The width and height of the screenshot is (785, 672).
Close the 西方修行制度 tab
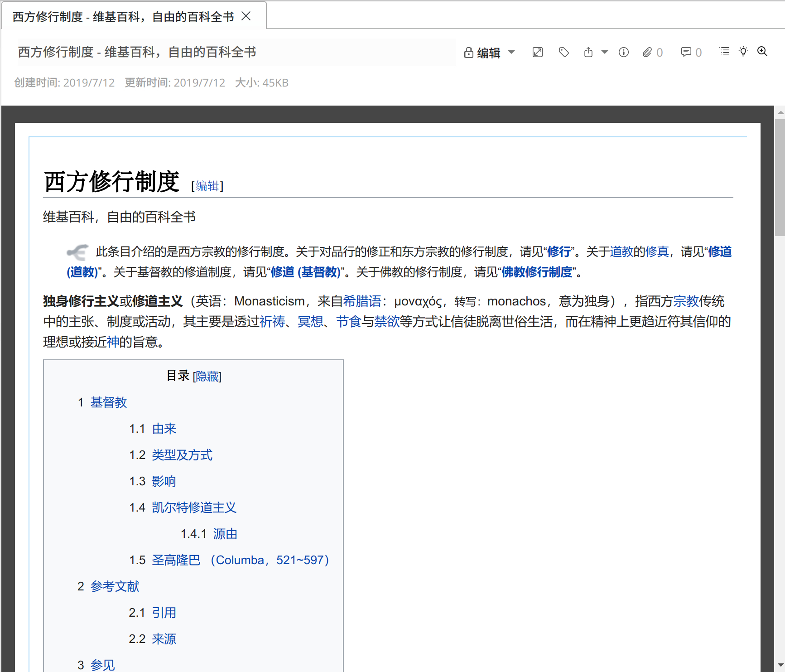point(246,16)
